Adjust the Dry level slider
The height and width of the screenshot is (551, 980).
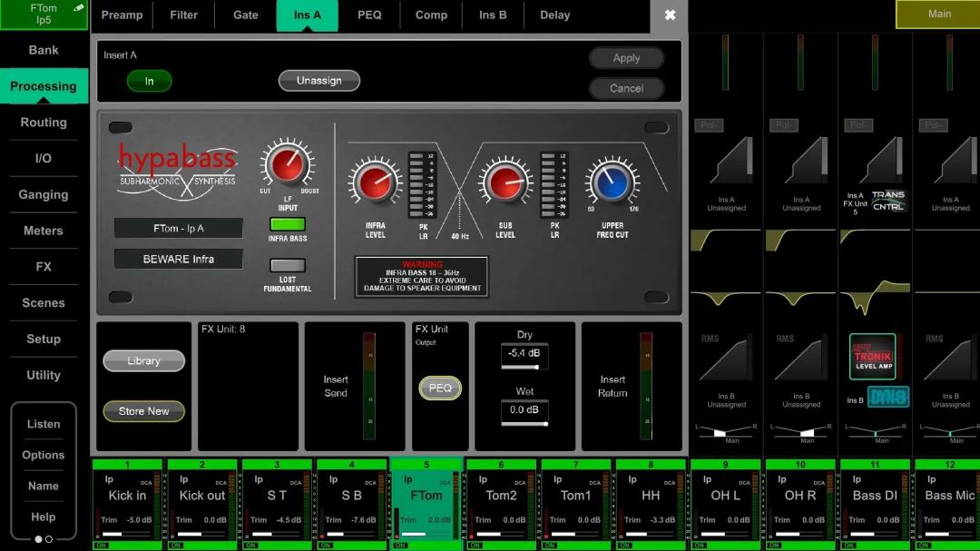click(x=524, y=367)
